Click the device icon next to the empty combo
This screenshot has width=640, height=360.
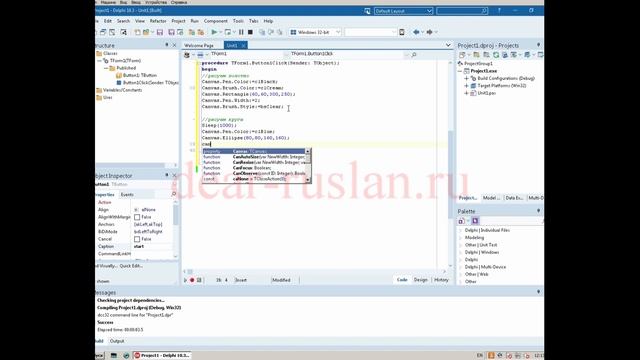[402, 32]
